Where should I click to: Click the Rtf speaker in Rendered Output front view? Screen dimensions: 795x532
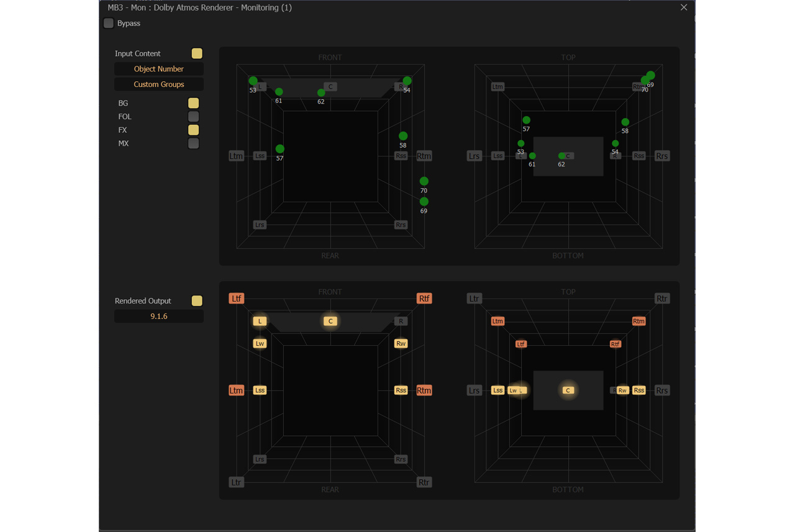click(424, 299)
